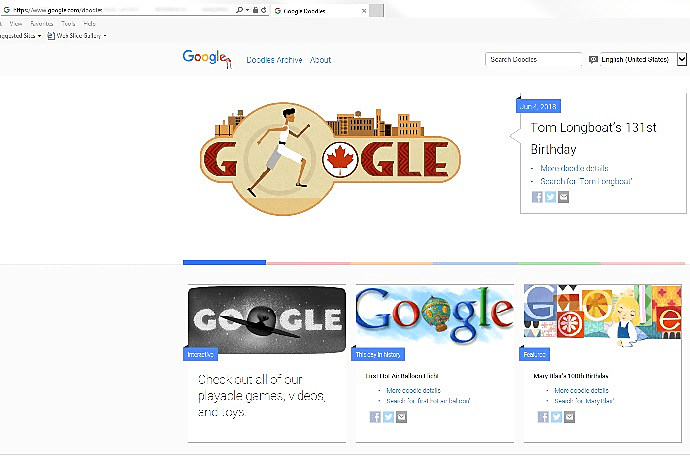690x457 pixels.
Task: Open the Doodles Archive link
Action: click(x=274, y=60)
